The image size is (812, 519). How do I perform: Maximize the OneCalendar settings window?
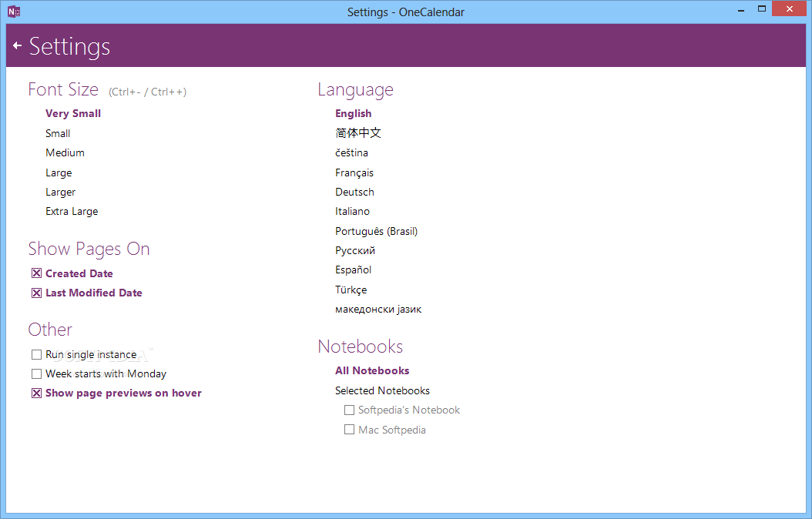[762, 8]
